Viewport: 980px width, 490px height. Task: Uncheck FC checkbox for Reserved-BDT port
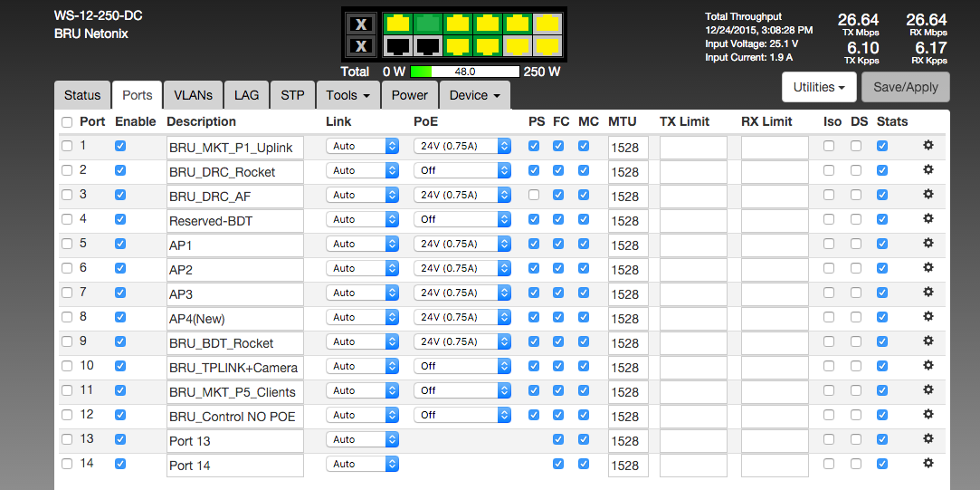tap(558, 219)
